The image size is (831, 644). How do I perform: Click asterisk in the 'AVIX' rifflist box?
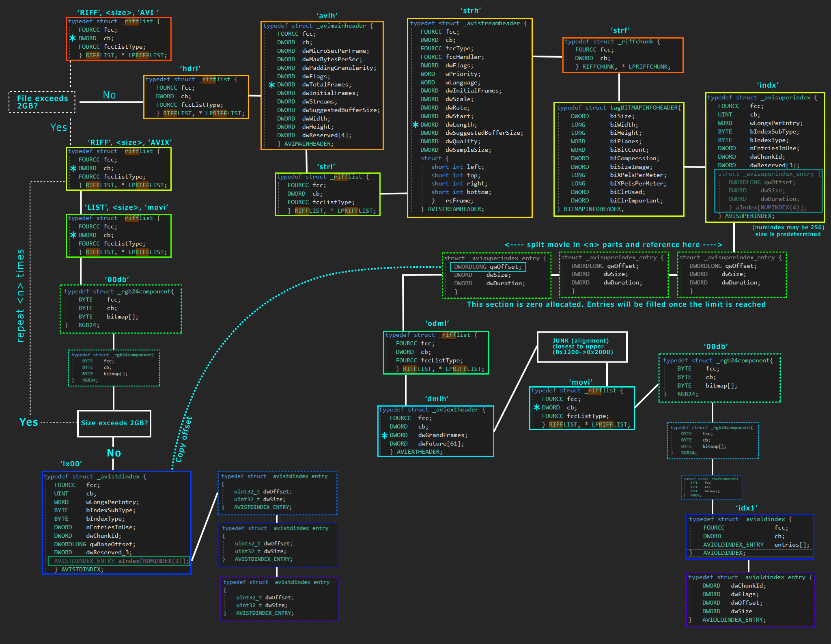click(x=73, y=168)
